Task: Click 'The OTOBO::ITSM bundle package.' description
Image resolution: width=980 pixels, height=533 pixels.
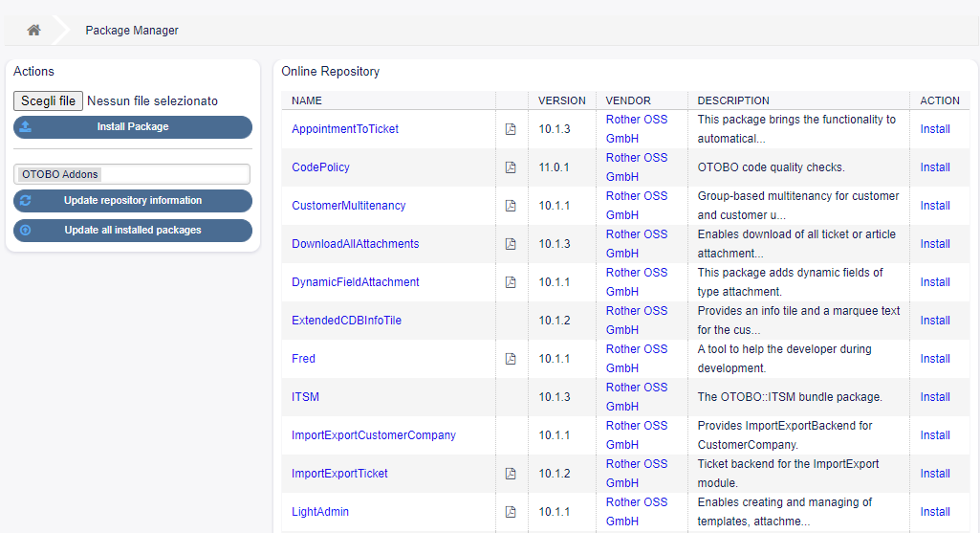Action: [x=790, y=396]
